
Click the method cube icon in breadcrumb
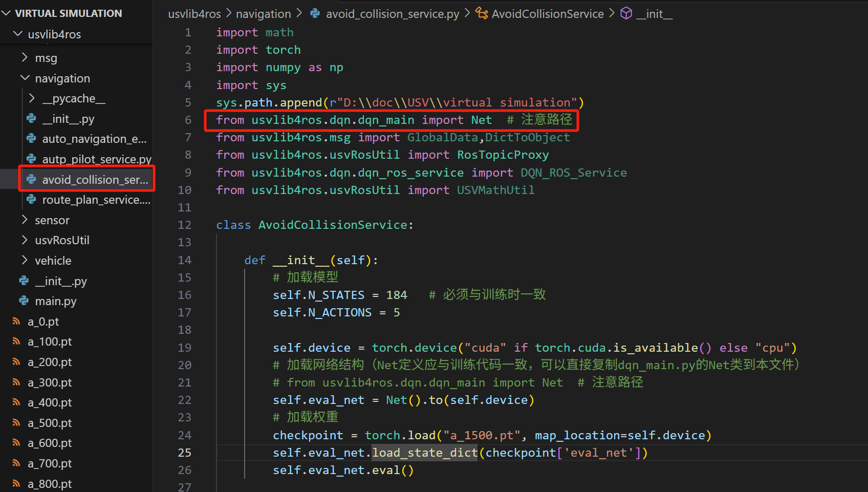coord(626,14)
